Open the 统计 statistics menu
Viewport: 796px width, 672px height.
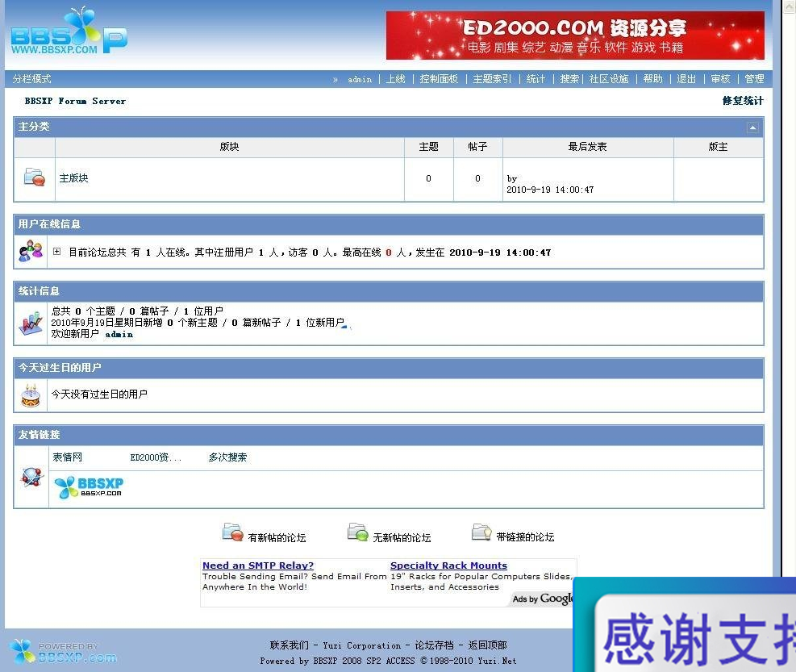(536, 79)
